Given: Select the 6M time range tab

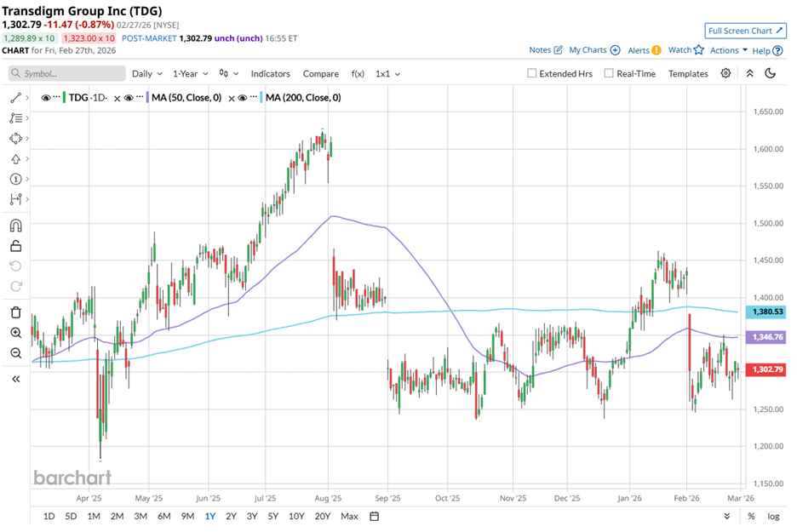Looking at the screenshot, I should [x=163, y=516].
